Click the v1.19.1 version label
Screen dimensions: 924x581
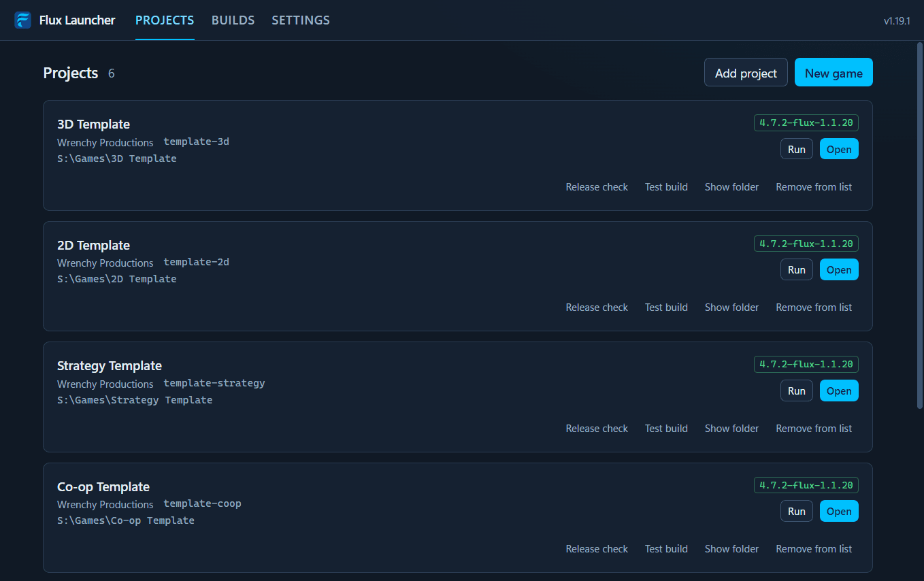[x=897, y=21]
